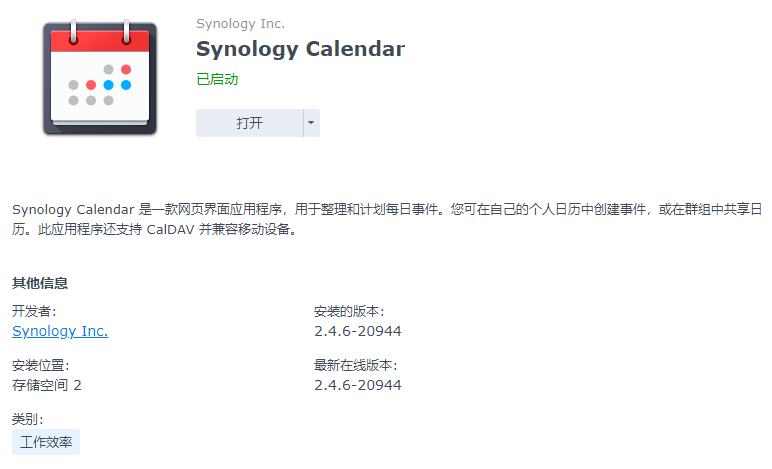Screen dimensions: 772x469
Task: Click the 类别 label
Action: (28, 419)
